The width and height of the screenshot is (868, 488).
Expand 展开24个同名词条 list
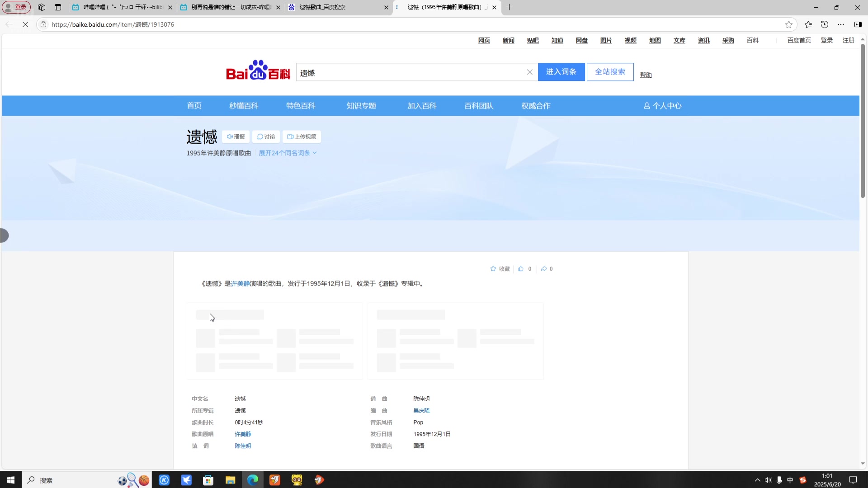click(288, 153)
